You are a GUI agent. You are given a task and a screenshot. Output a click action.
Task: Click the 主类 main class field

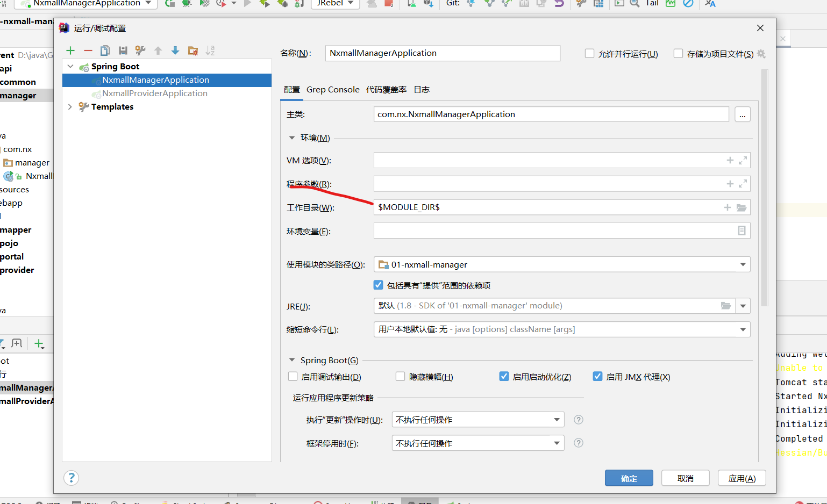tap(551, 114)
